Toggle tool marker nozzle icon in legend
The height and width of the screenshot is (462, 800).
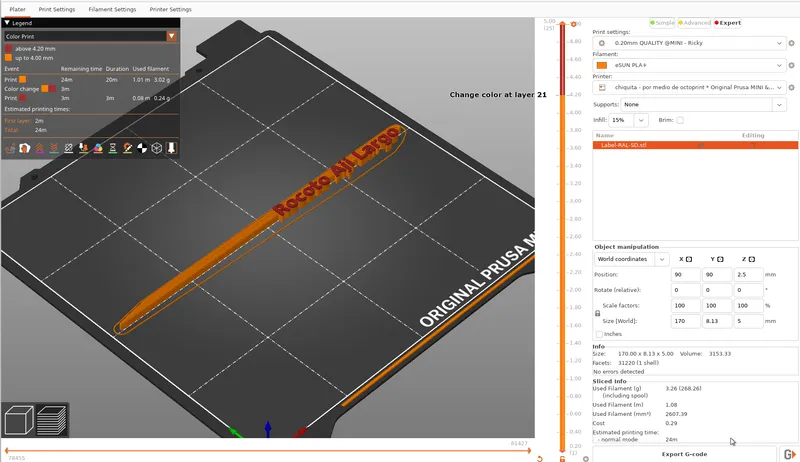coord(171,148)
